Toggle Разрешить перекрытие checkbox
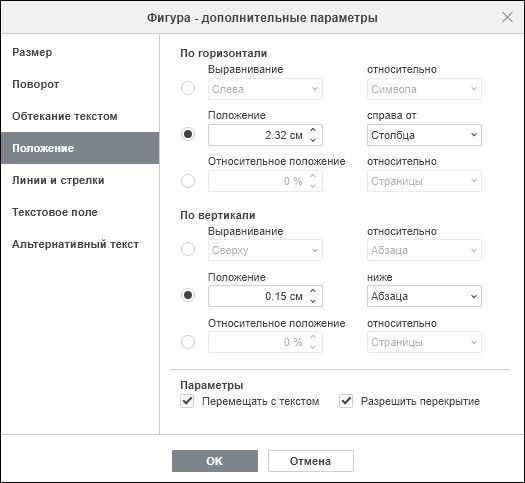The width and height of the screenshot is (525, 483). point(346,401)
